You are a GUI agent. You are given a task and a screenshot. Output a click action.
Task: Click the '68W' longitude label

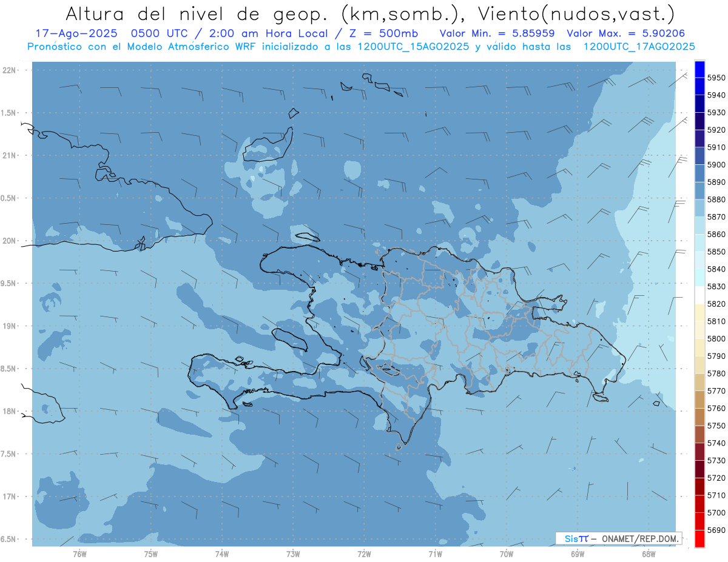649,554
